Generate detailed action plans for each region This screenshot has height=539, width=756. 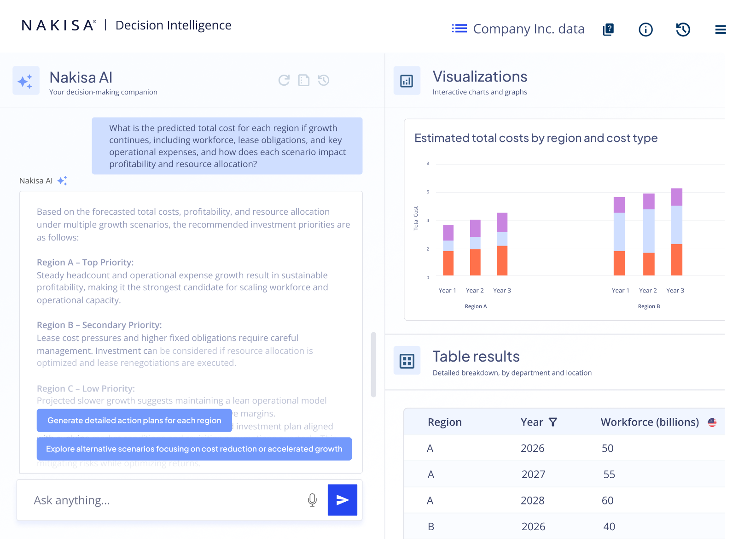point(134,421)
